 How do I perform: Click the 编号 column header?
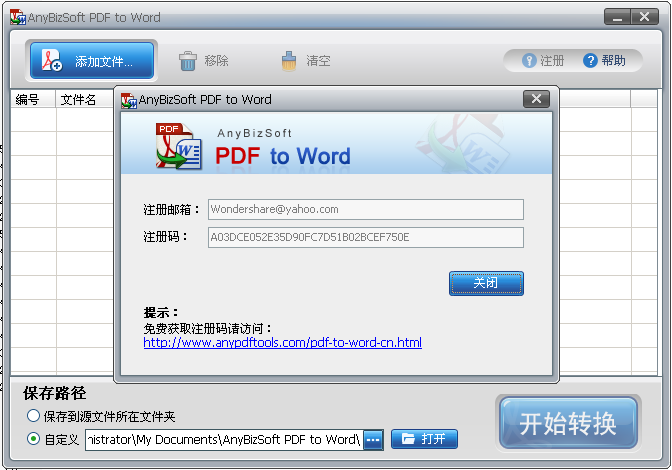click(33, 99)
